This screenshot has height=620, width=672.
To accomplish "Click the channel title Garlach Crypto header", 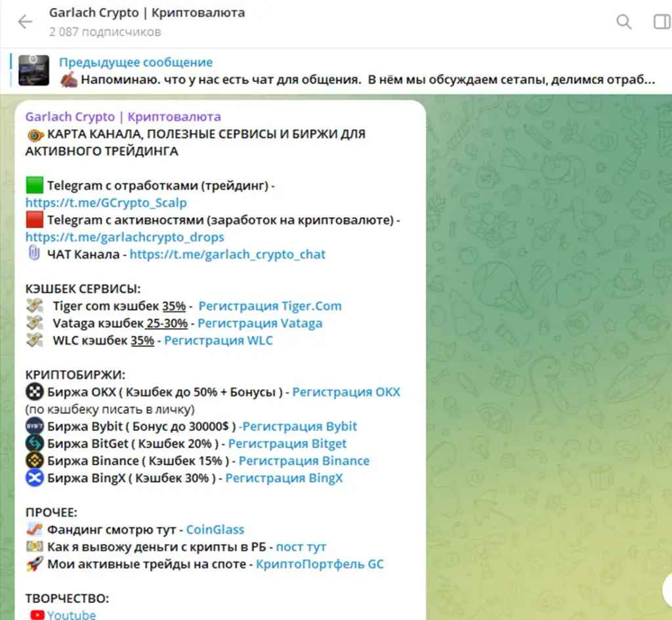I will (147, 13).
